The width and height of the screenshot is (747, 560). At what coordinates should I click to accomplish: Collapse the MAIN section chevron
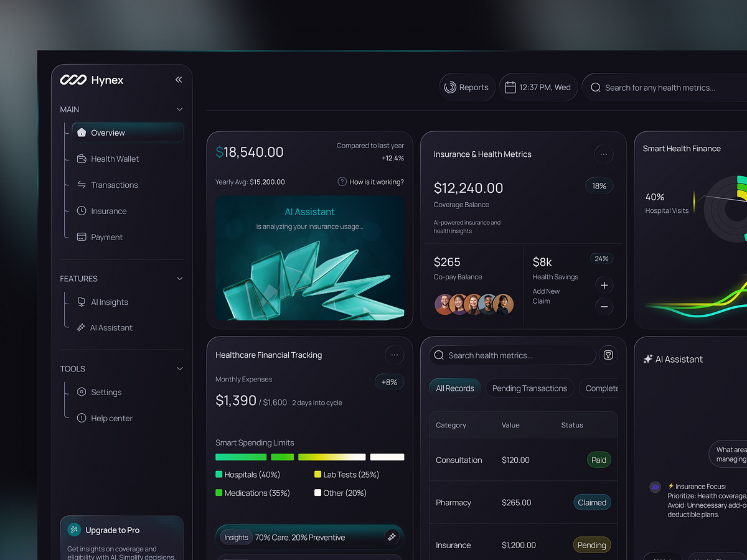(179, 109)
